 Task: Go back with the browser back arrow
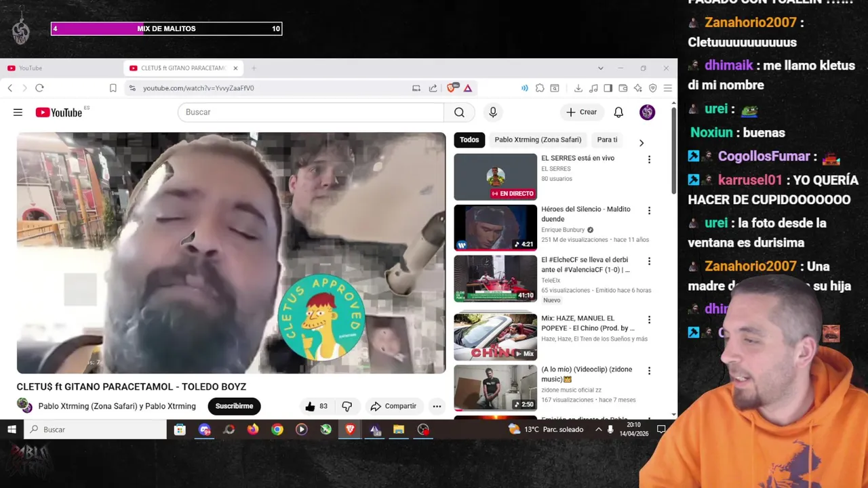[x=10, y=88]
